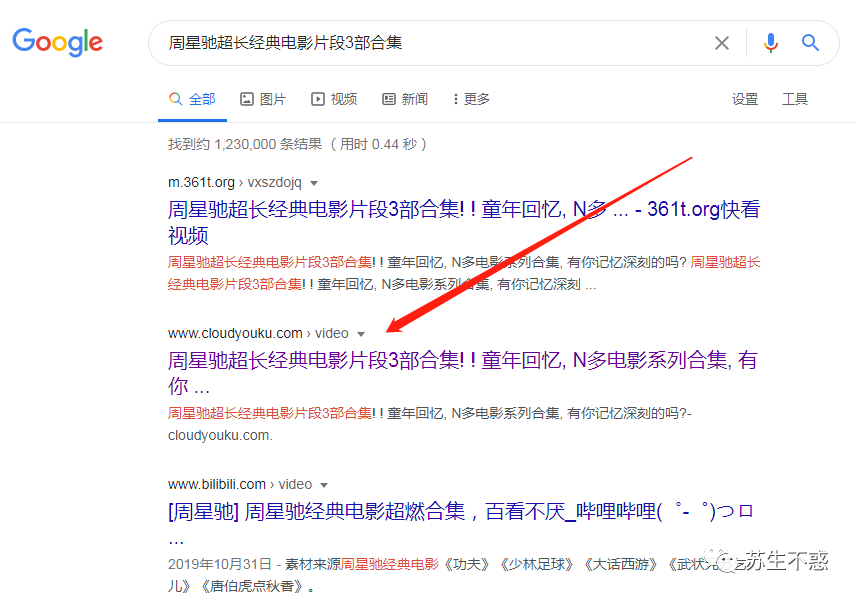The height and width of the screenshot is (598, 856).
Task: Switch to the 图片 tab
Action: coord(263,99)
